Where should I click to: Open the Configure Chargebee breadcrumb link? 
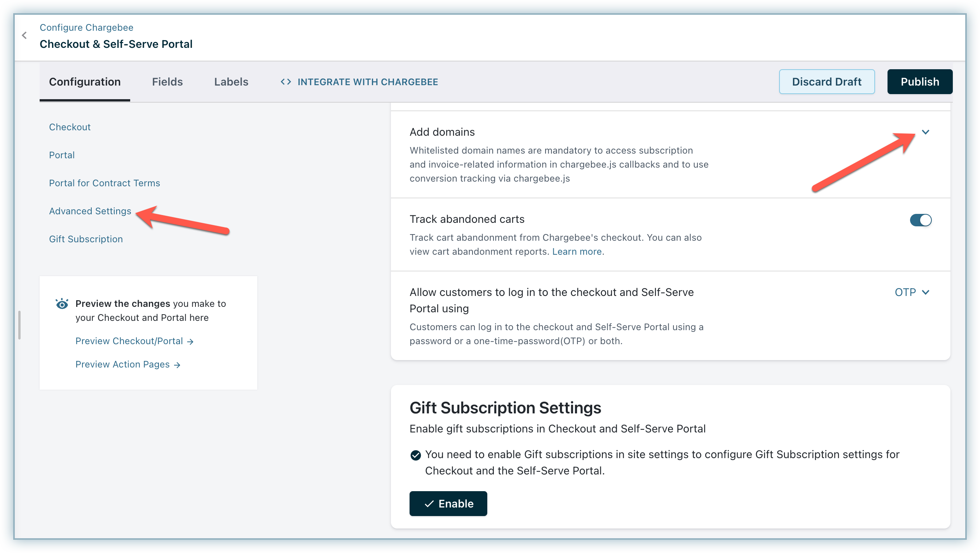(86, 28)
